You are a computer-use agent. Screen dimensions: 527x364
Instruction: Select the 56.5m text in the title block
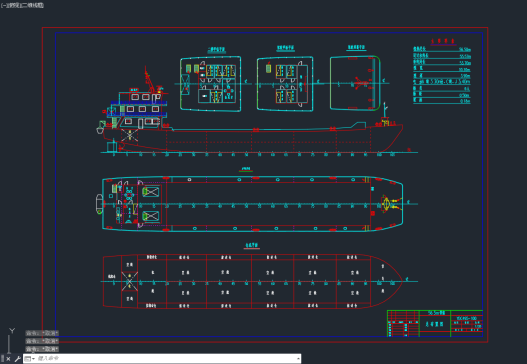pos(436,313)
